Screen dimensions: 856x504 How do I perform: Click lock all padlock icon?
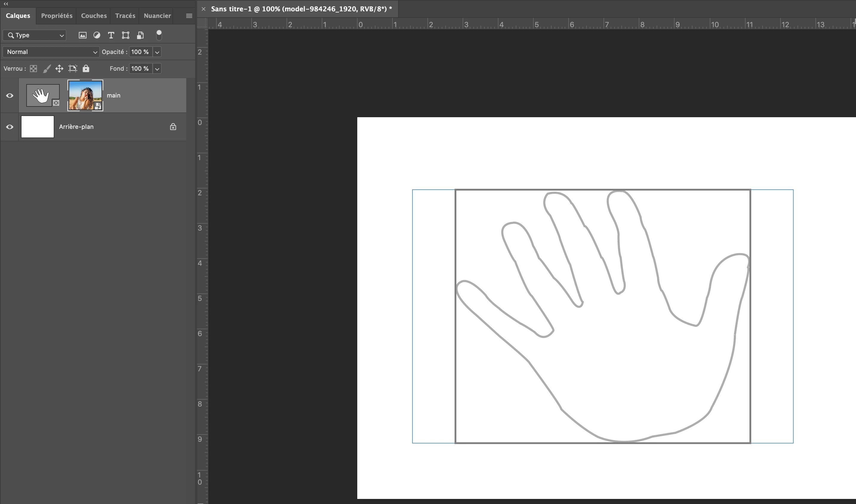click(x=86, y=69)
